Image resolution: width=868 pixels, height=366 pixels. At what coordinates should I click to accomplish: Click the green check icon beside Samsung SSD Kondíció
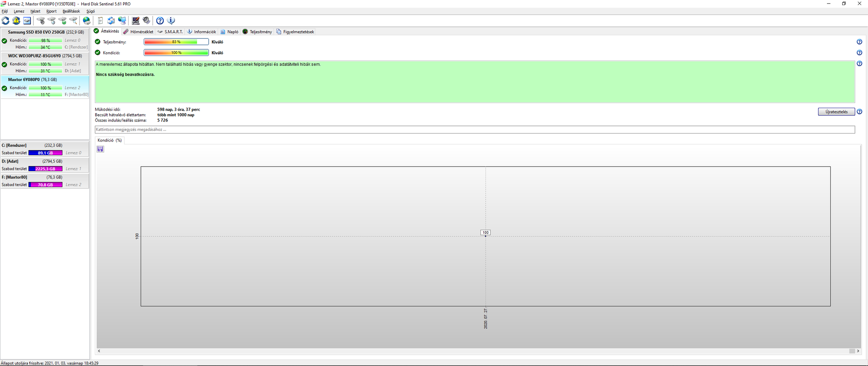point(4,41)
